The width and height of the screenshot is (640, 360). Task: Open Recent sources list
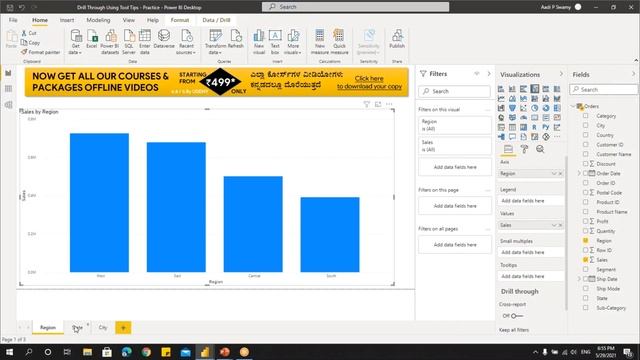click(186, 42)
